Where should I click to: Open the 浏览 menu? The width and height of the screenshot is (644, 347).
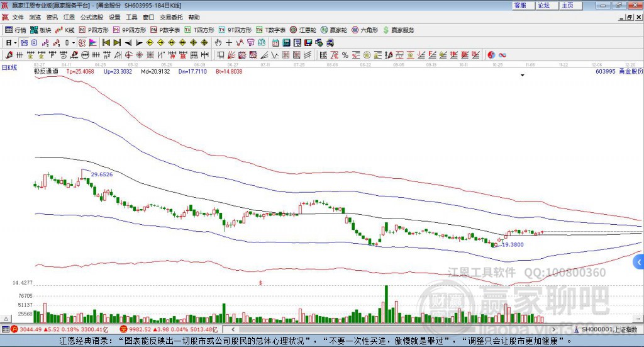pyautogui.click(x=35, y=17)
